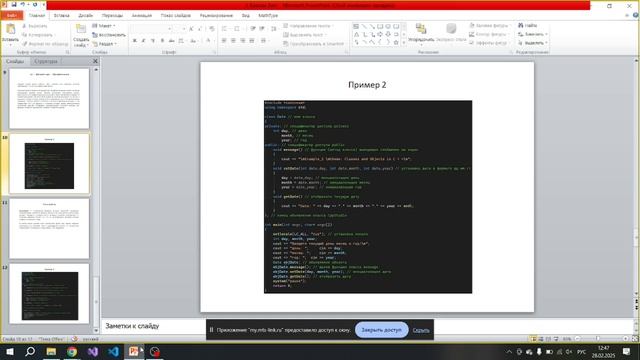Undo last action in quick access toolbar
Viewport: 640px width, 360px height.
(x=23, y=4)
